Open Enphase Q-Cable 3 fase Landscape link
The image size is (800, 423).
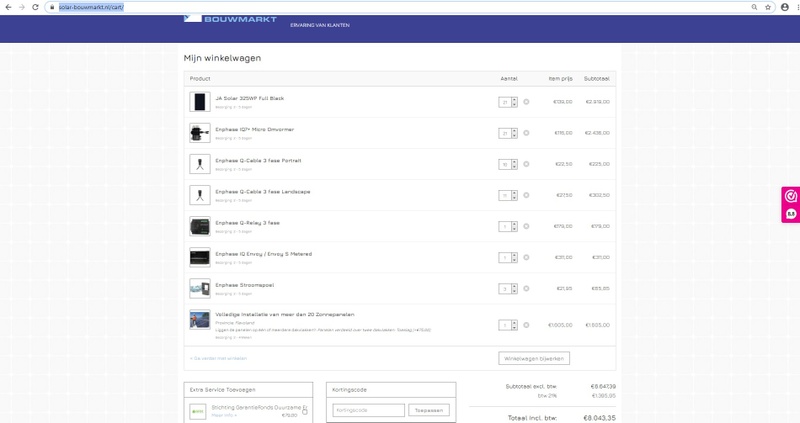pyautogui.click(x=263, y=191)
